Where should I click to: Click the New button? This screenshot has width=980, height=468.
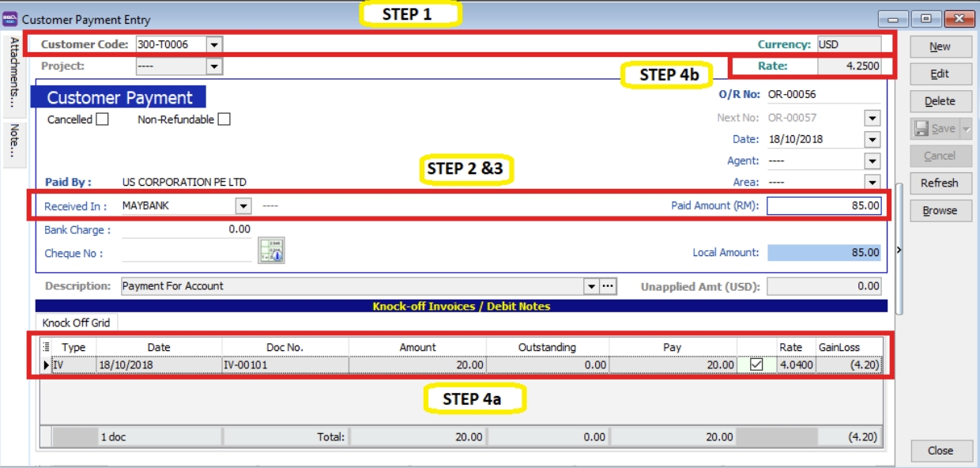[940, 47]
